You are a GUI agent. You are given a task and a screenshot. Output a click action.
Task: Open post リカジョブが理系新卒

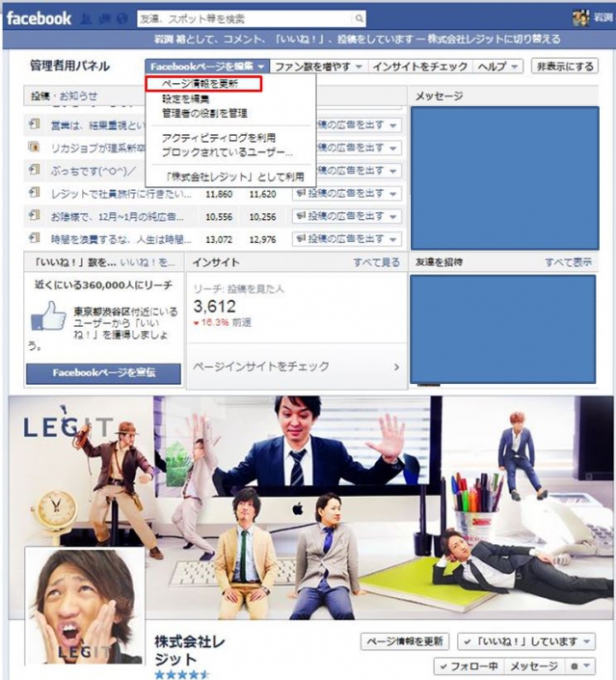click(x=98, y=149)
